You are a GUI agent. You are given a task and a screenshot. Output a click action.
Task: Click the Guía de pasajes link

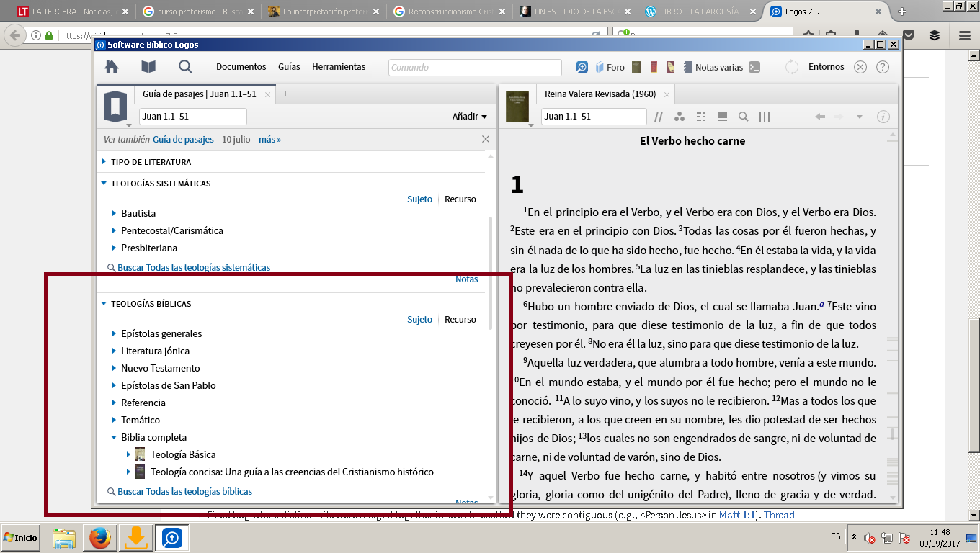pyautogui.click(x=183, y=140)
